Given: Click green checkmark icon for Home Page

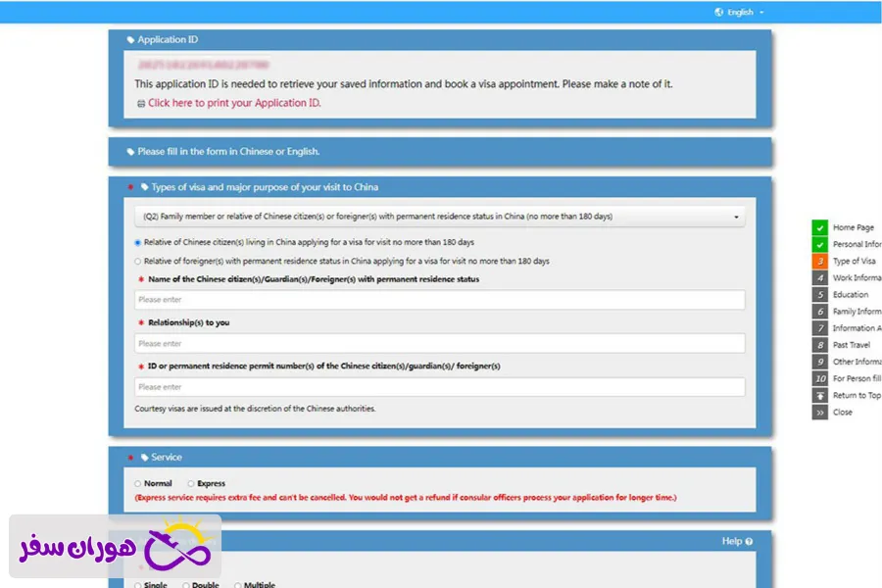Looking at the screenshot, I should coord(819,227).
